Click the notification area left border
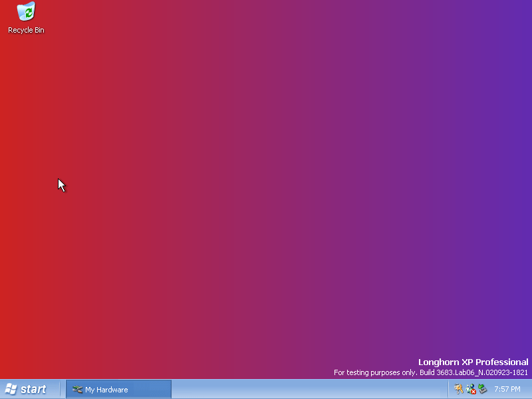The image size is (532, 399). tap(450, 389)
